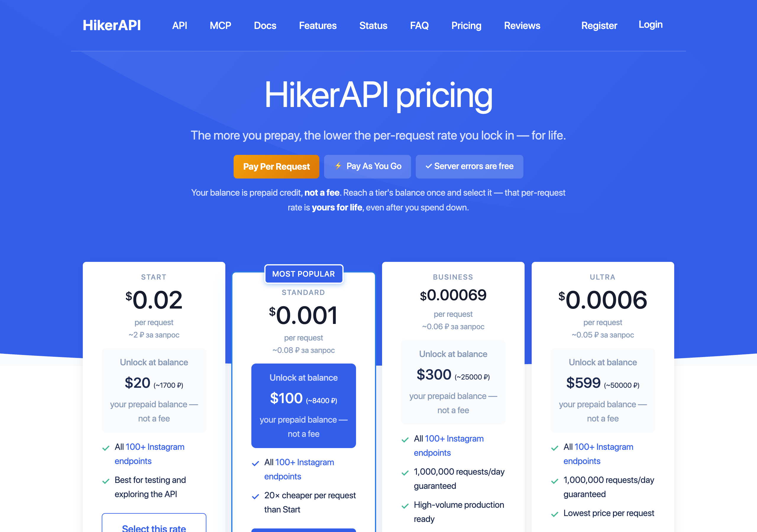
Task: Click the $0.0006 Ultra price
Action: coord(603,300)
